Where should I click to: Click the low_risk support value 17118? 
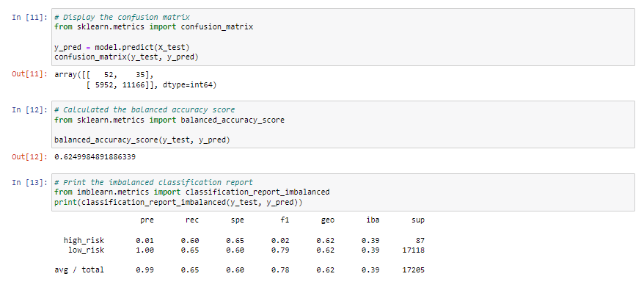point(414,250)
